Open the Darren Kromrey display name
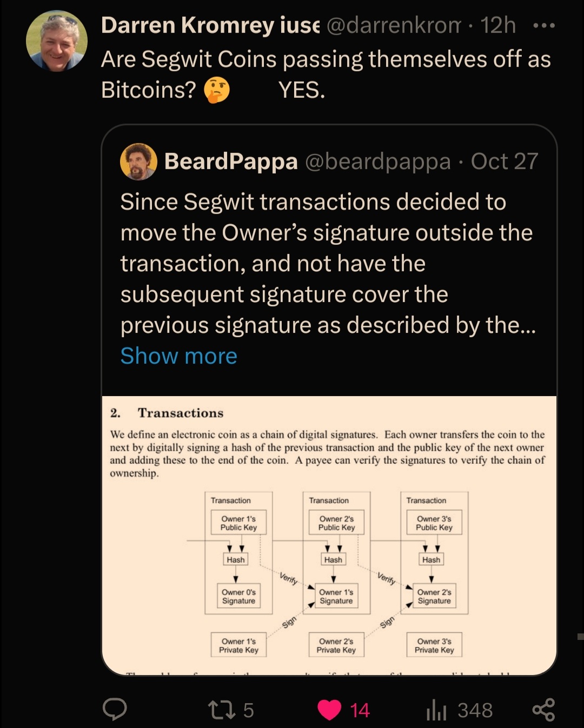The height and width of the screenshot is (728, 584). coord(210,25)
